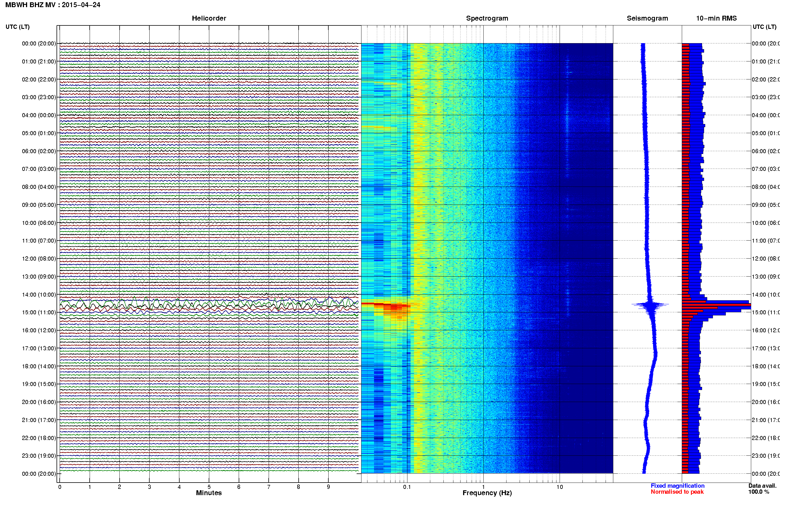Click the 'Seismogram' panel heading

coord(647,18)
